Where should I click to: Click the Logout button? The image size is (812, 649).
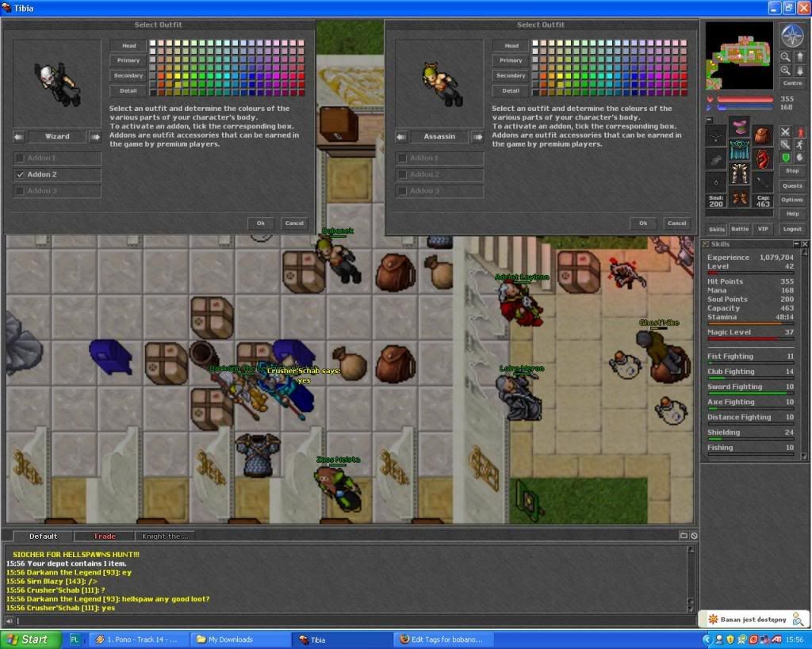pos(792,229)
